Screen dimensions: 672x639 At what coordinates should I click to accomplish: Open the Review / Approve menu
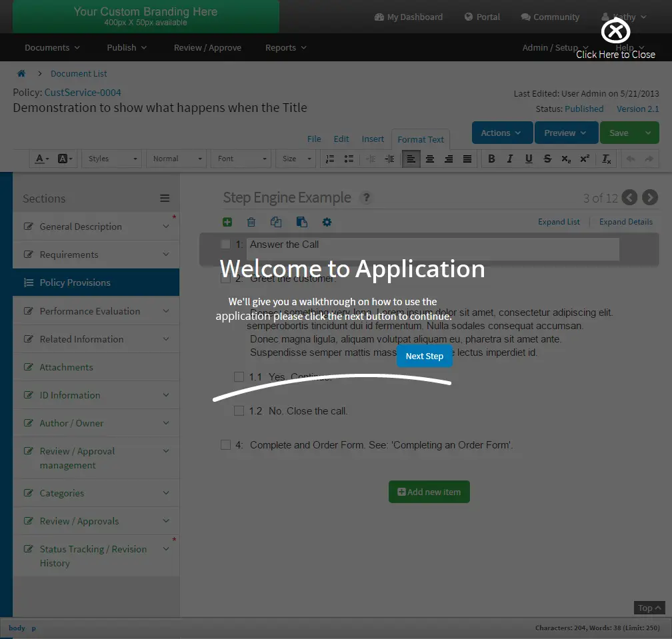(x=207, y=47)
